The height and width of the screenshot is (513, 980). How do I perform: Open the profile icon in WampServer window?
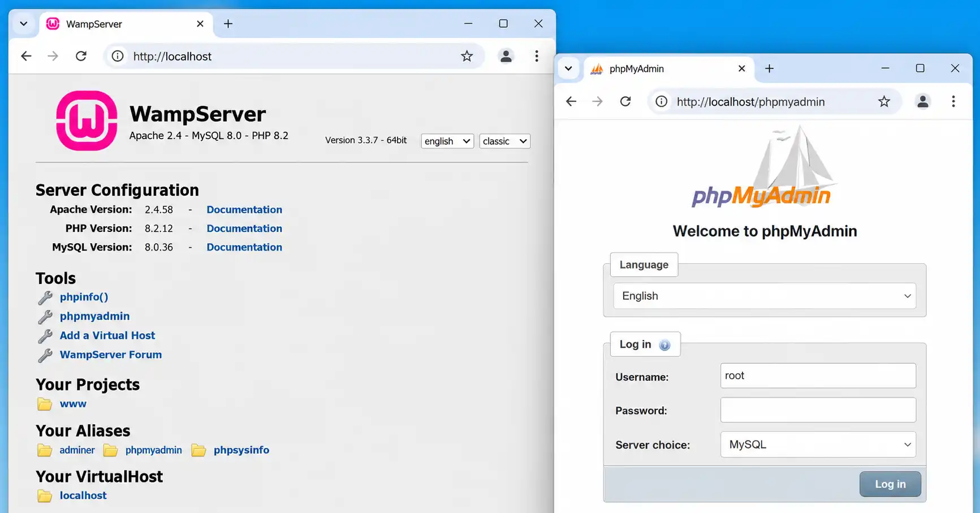point(506,56)
